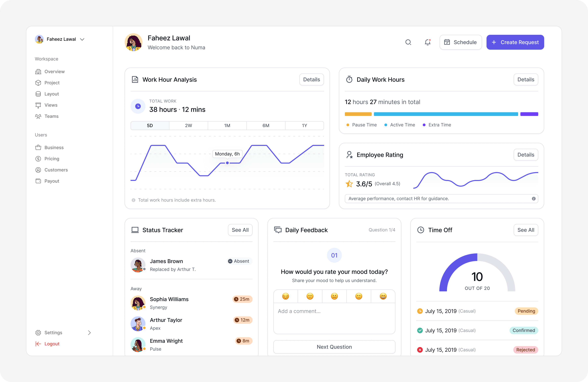The height and width of the screenshot is (382, 588).
Task: Open the Overview menu item
Action: point(50,72)
